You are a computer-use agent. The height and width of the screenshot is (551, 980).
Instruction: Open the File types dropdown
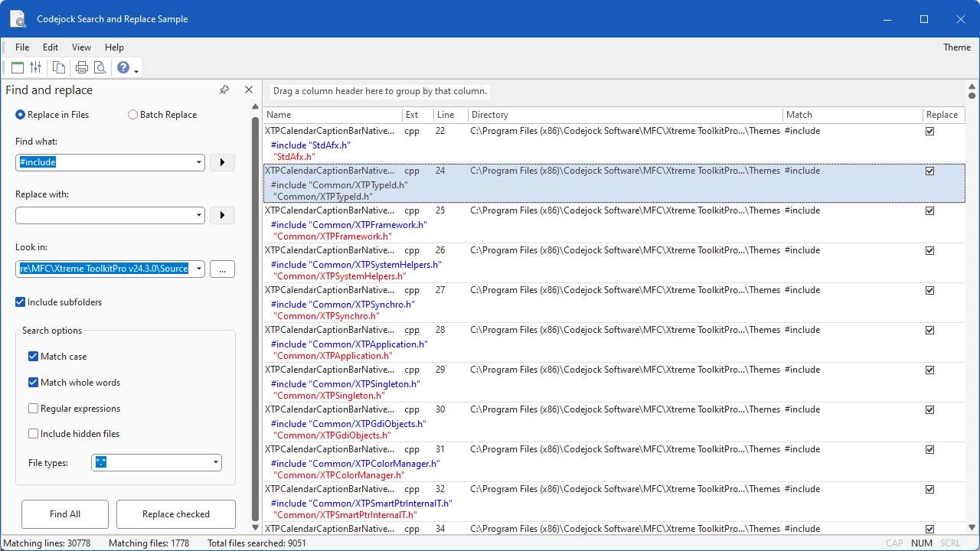(x=216, y=462)
